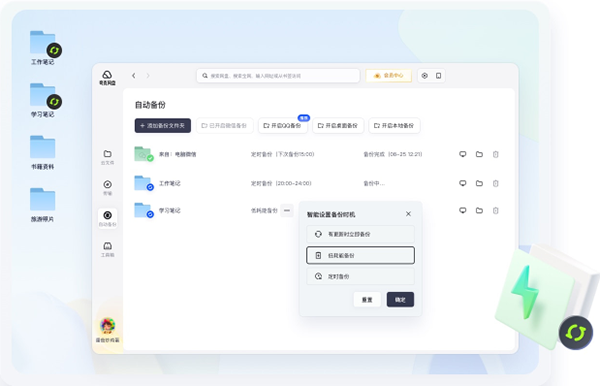Select the 学习笔记 backup row folder
600x386 pixels.
pyautogui.click(x=144, y=210)
